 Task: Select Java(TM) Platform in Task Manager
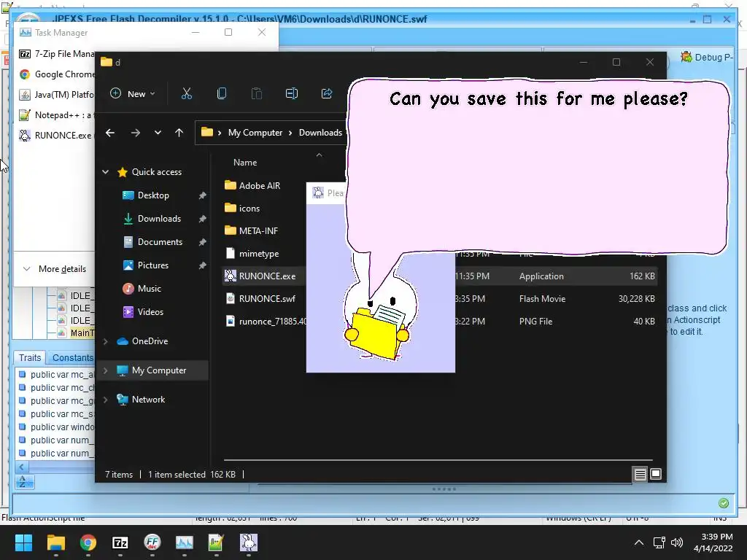(56, 95)
